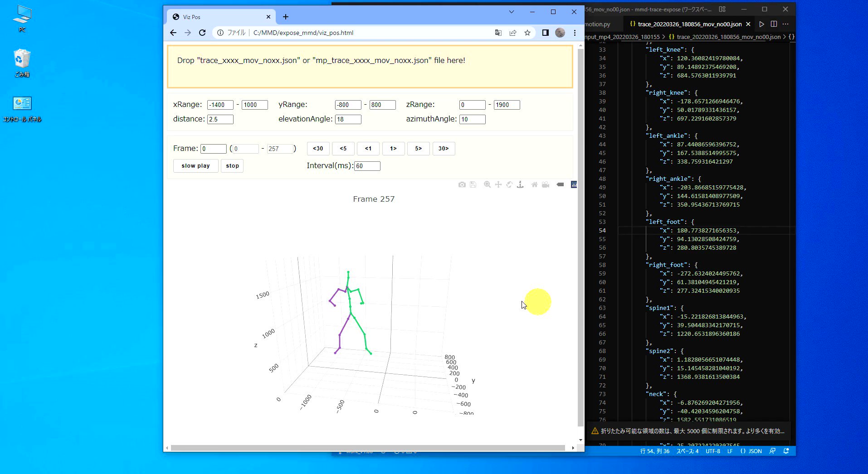Click VS Code feedback icon in status bar
The width and height of the screenshot is (868, 474).
(772, 451)
